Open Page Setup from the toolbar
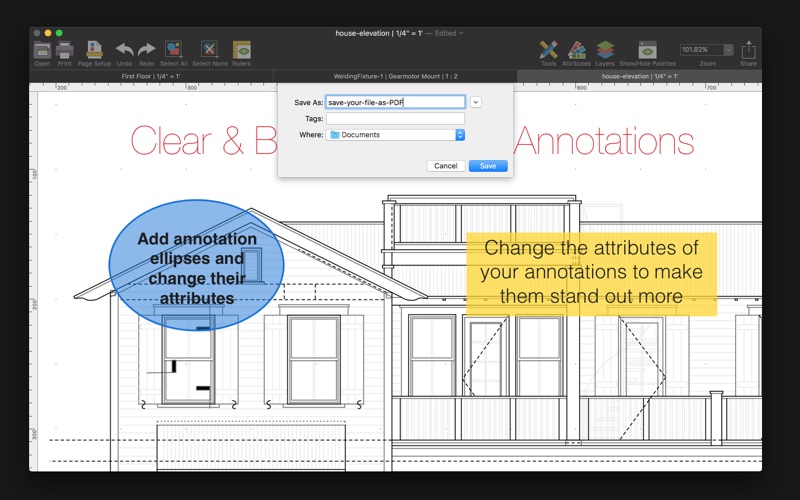This screenshot has width=800, height=500. coord(94,50)
